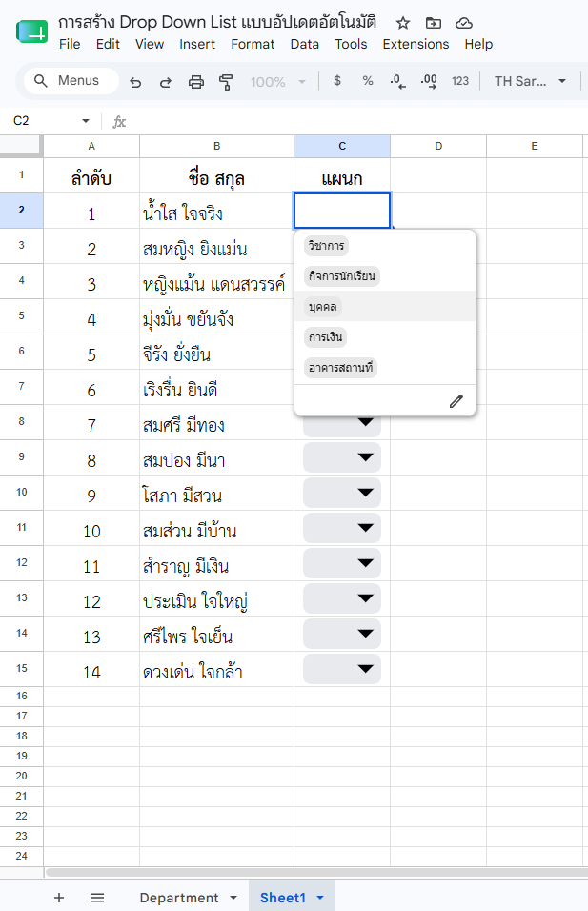The height and width of the screenshot is (911, 588).
Task: Open the Department tab menu arrow
Action: coord(233,898)
